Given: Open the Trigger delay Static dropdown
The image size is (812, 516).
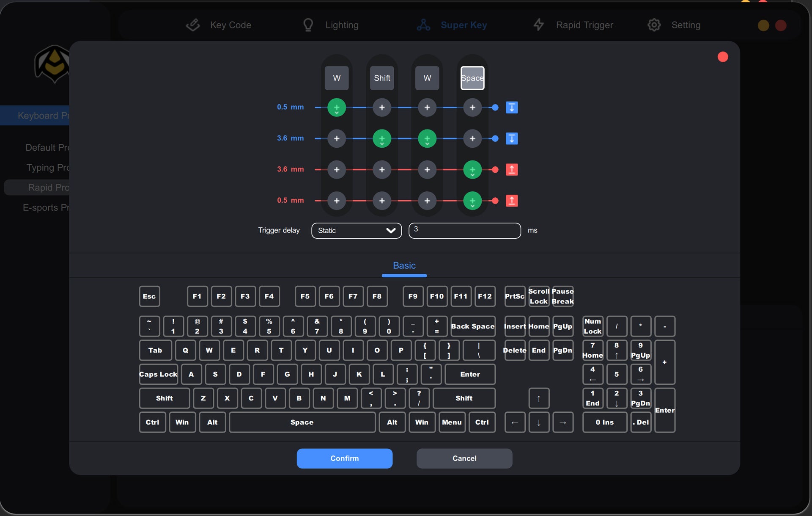Looking at the screenshot, I should tap(356, 231).
